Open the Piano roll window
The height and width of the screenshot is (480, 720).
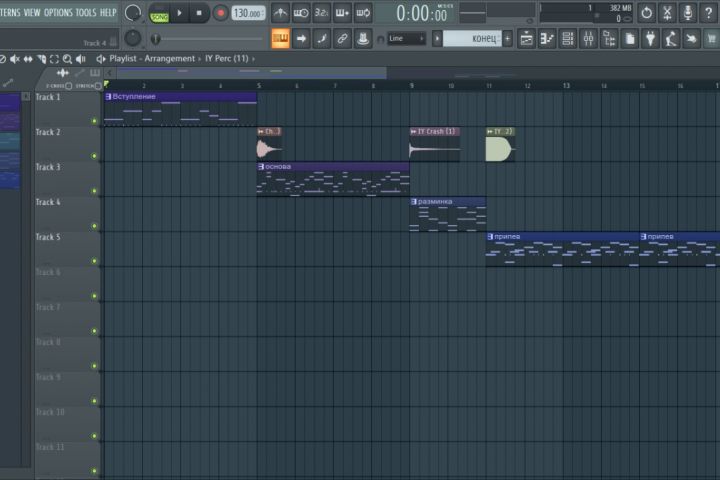coord(547,39)
